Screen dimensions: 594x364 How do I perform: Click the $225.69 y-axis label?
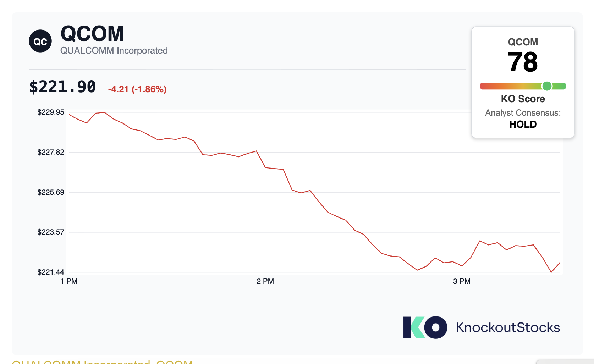(x=51, y=192)
